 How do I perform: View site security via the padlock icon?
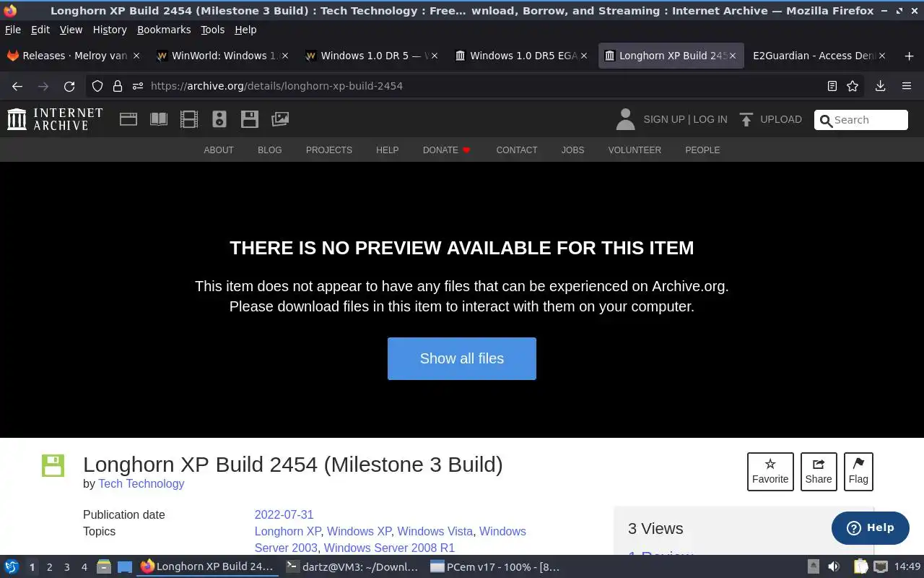click(x=117, y=86)
